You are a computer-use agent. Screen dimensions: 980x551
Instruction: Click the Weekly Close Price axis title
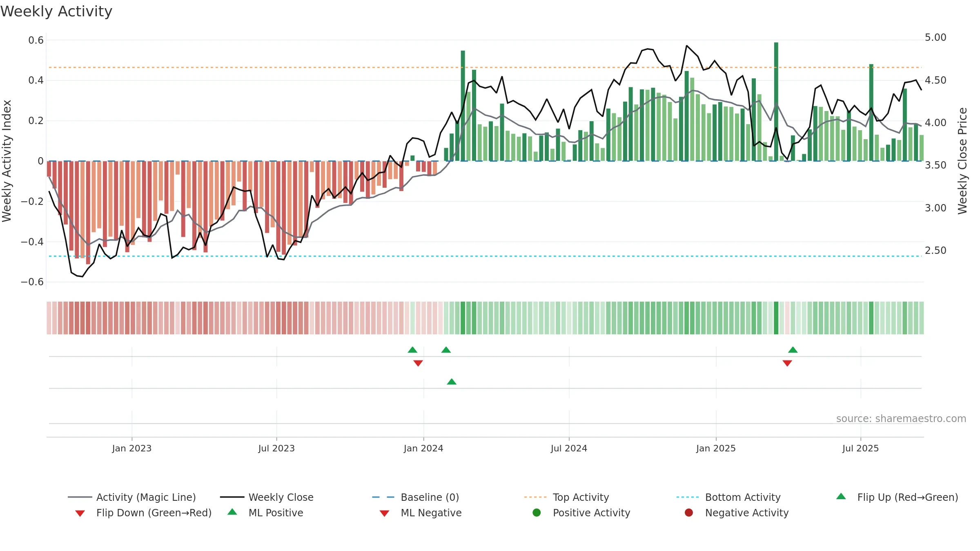click(962, 161)
